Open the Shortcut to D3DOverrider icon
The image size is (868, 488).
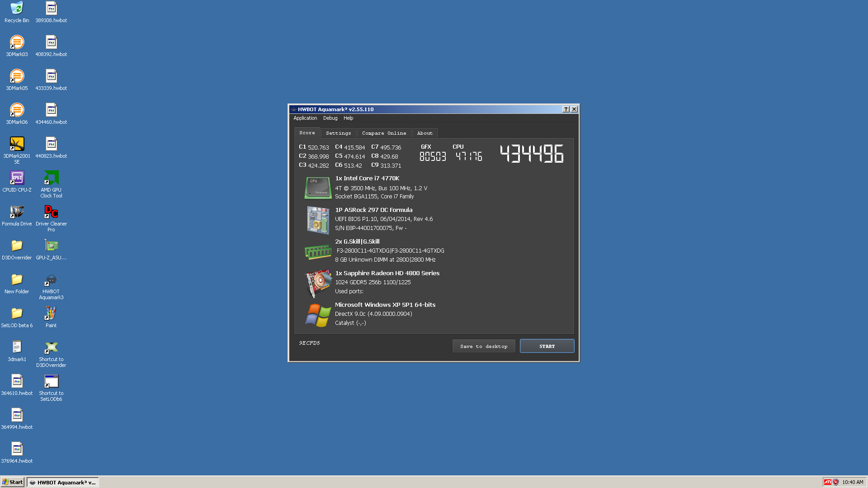click(51, 354)
